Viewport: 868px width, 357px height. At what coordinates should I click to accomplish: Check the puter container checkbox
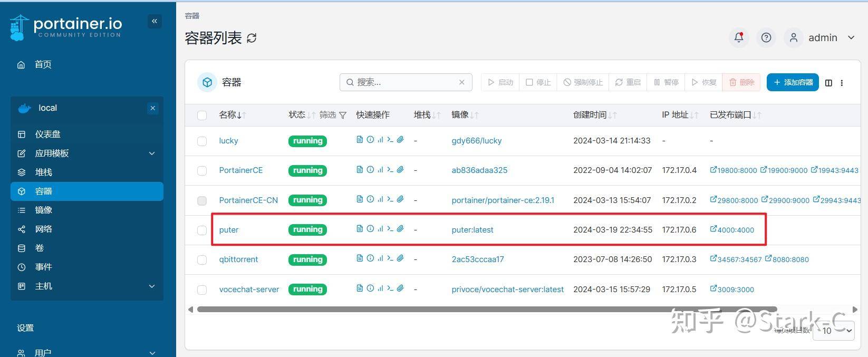click(x=202, y=230)
